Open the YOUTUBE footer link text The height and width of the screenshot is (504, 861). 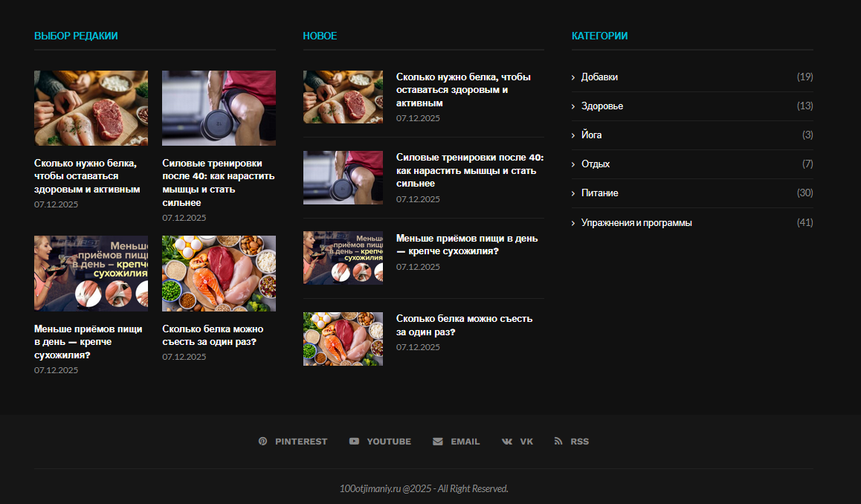click(389, 442)
